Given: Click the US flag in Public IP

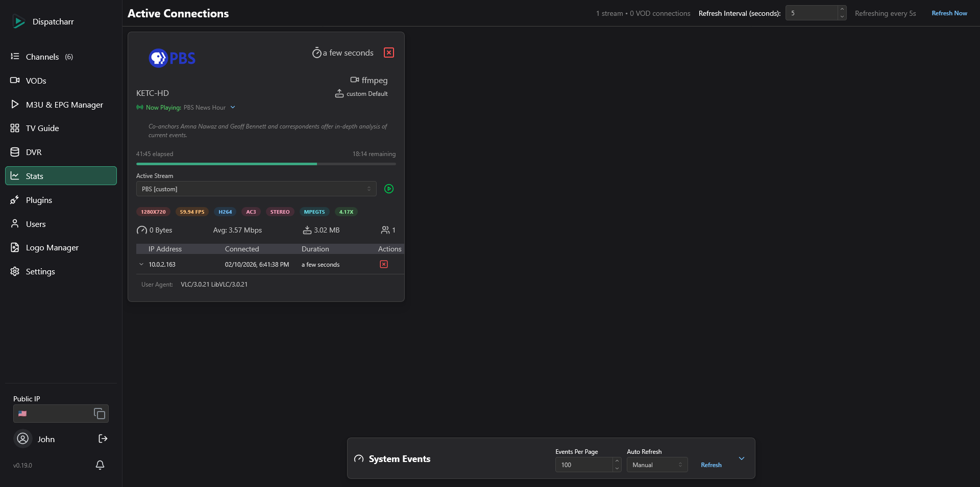Looking at the screenshot, I should pos(22,414).
